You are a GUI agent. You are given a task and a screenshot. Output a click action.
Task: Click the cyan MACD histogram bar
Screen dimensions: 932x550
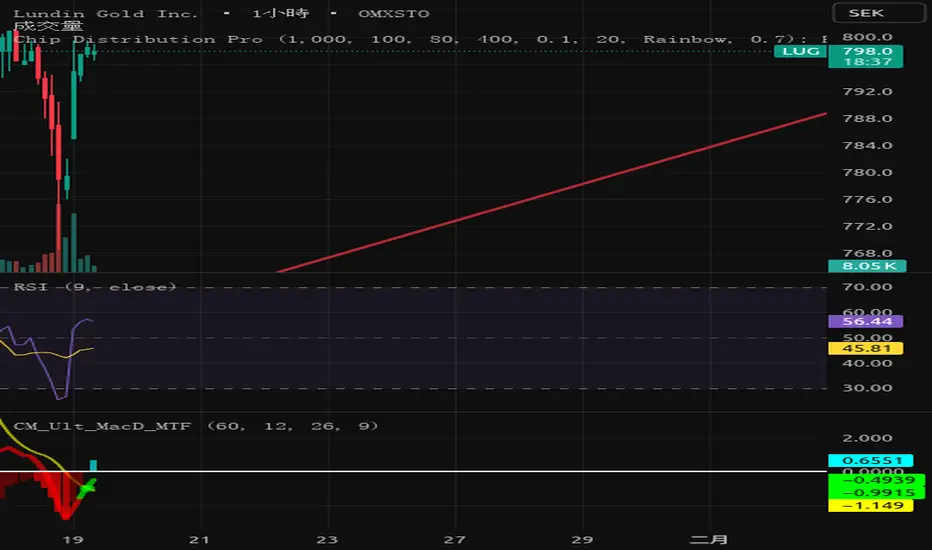coord(93,465)
